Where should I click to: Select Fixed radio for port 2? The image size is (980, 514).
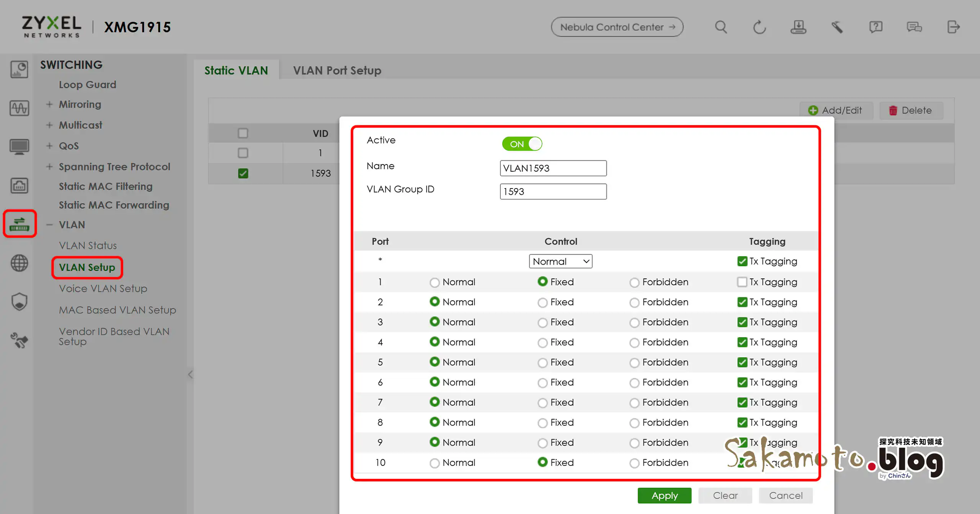(542, 303)
